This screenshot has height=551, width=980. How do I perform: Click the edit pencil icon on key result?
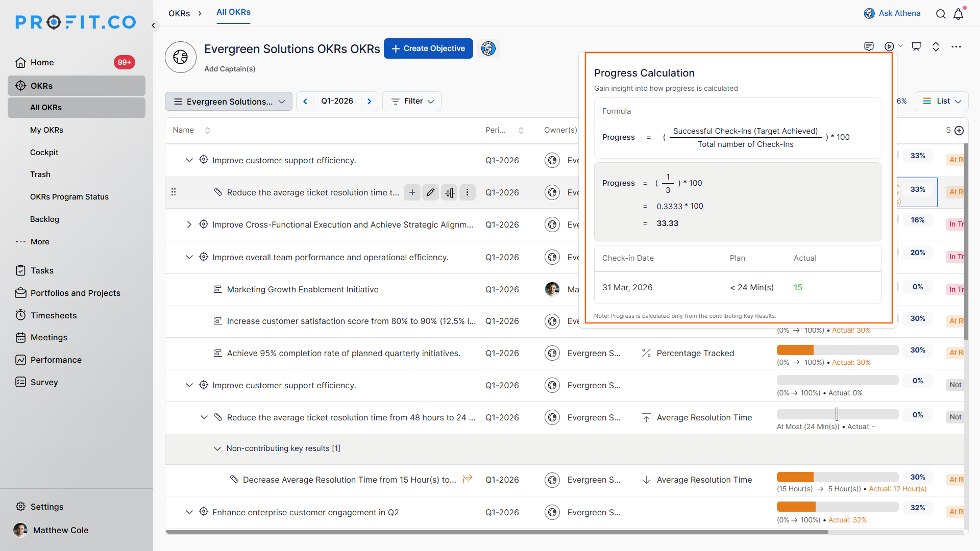click(430, 192)
